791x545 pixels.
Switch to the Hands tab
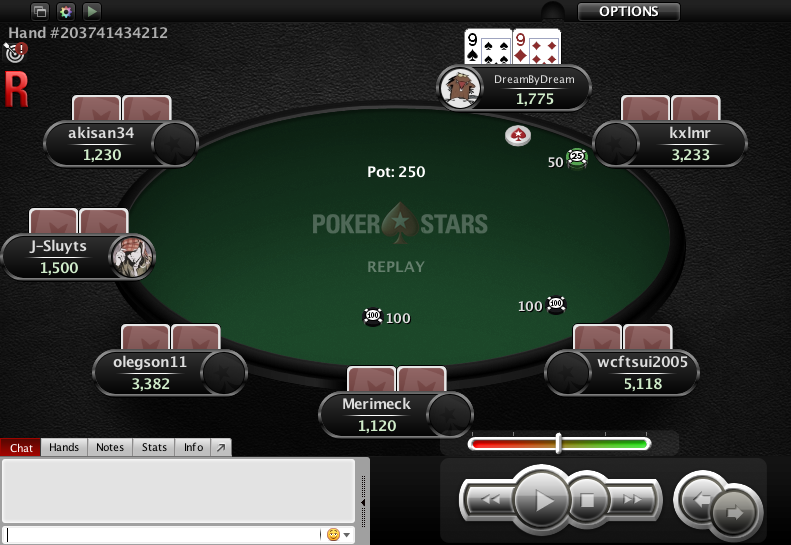[x=64, y=447]
